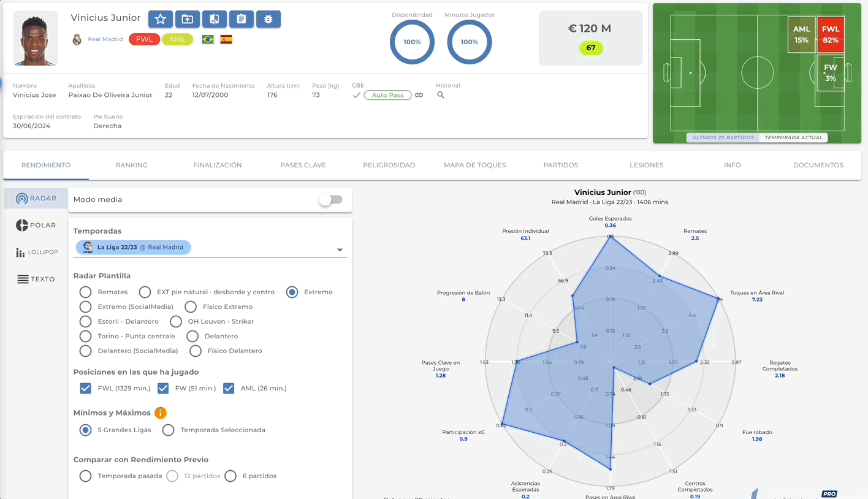Open the compare players icon button
The height and width of the screenshot is (499, 868).
point(215,19)
